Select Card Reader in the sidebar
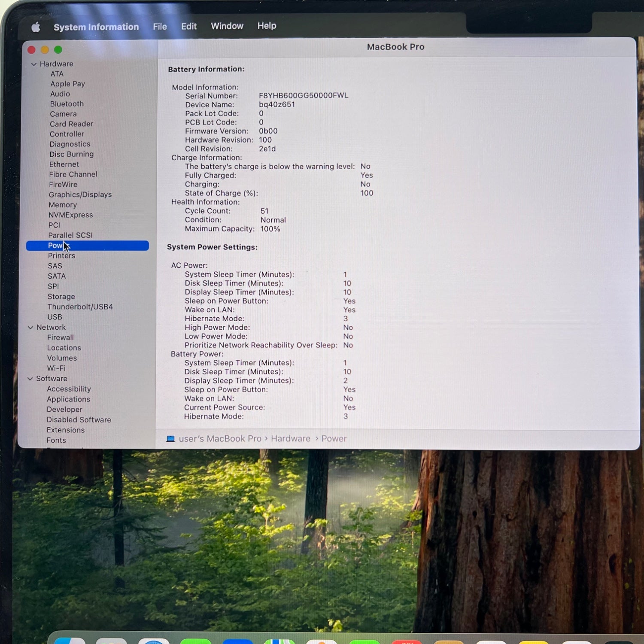This screenshot has width=644, height=644. pyautogui.click(x=71, y=124)
